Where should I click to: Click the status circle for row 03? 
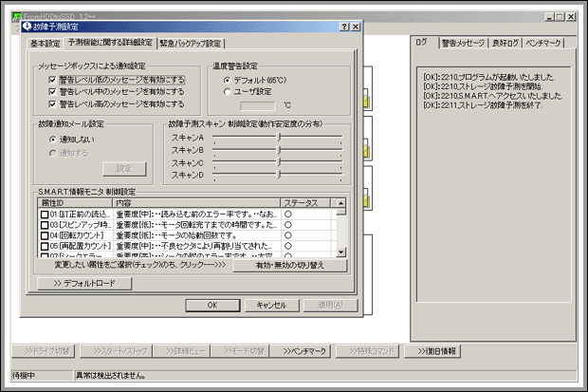[288, 225]
